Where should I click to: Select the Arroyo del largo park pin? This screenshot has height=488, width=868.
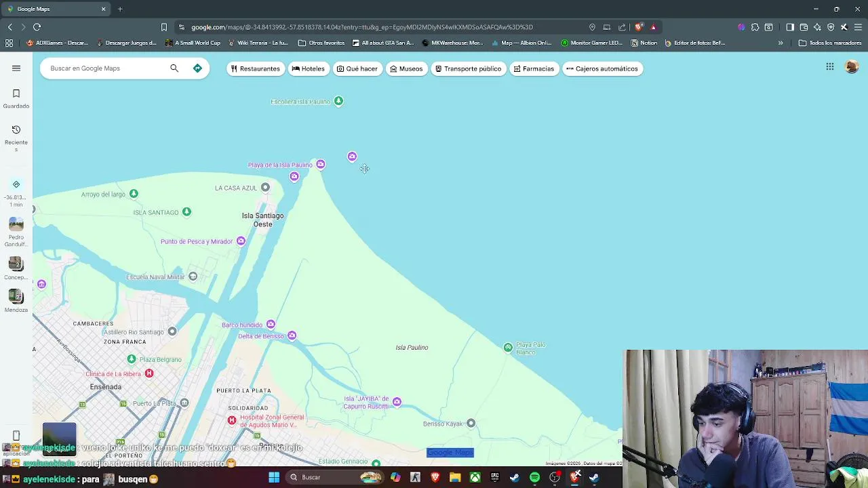pyautogui.click(x=134, y=194)
